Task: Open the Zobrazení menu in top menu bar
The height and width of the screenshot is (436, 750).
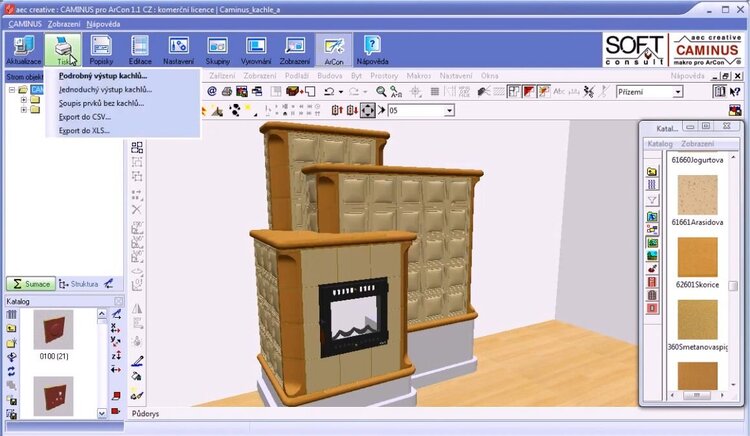Action: pos(64,24)
